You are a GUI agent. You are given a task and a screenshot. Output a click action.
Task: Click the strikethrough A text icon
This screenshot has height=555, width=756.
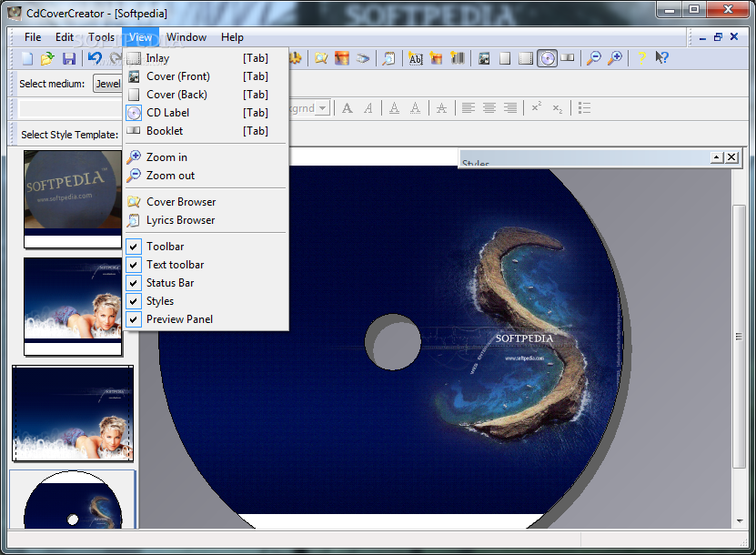(x=441, y=108)
